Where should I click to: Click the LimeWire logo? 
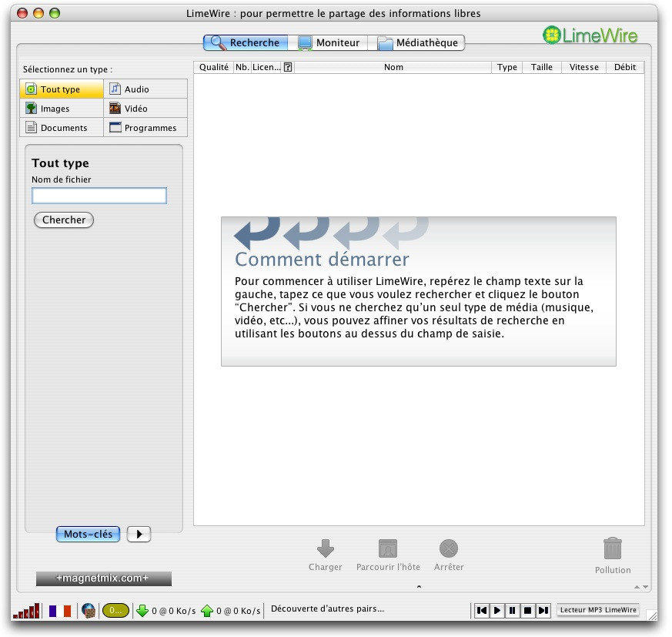point(590,35)
